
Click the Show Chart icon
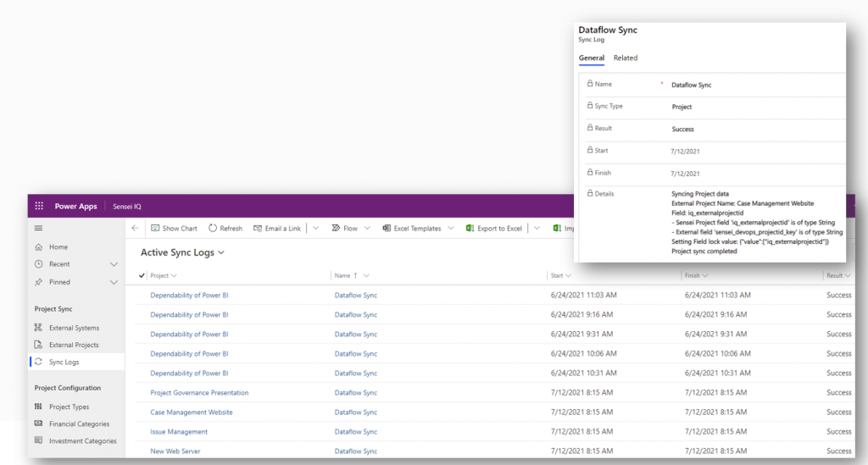point(155,228)
